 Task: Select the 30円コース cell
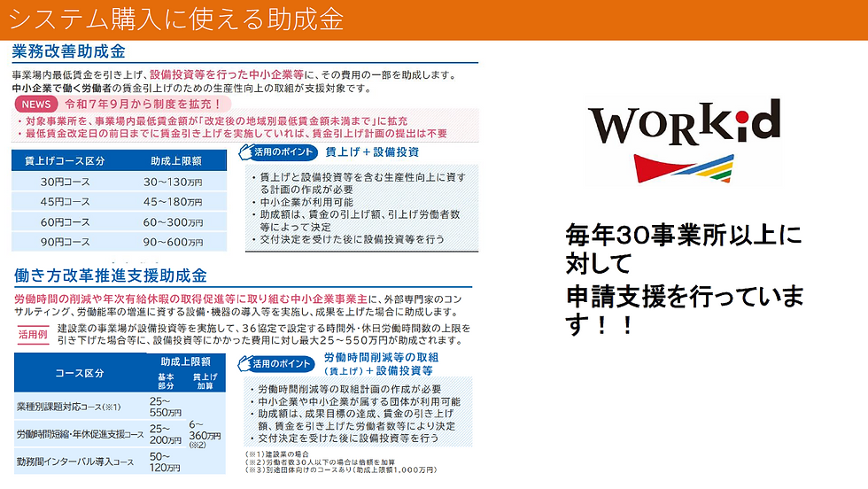coord(65,182)
